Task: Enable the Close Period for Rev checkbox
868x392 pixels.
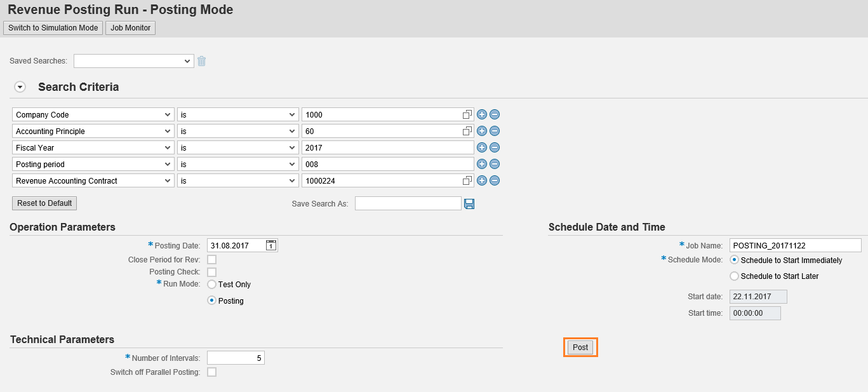Action: coord(211,259)
